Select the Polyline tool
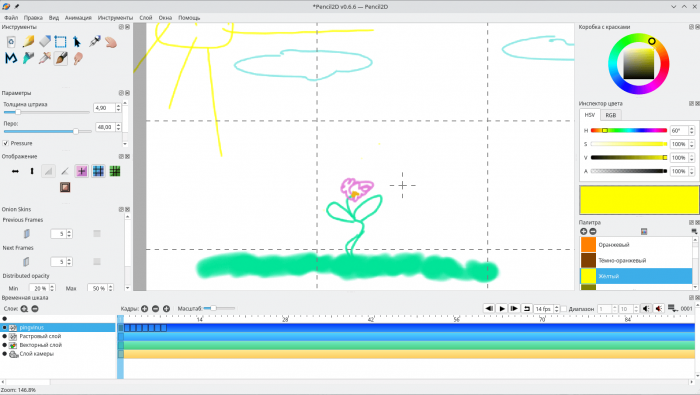Viewport: 700px width, 395px height. pos(11,58)
